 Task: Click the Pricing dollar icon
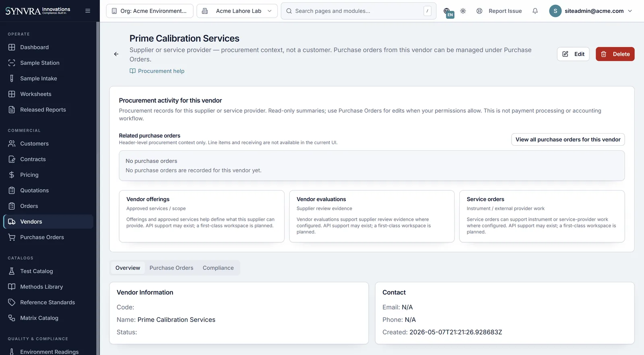12,175
